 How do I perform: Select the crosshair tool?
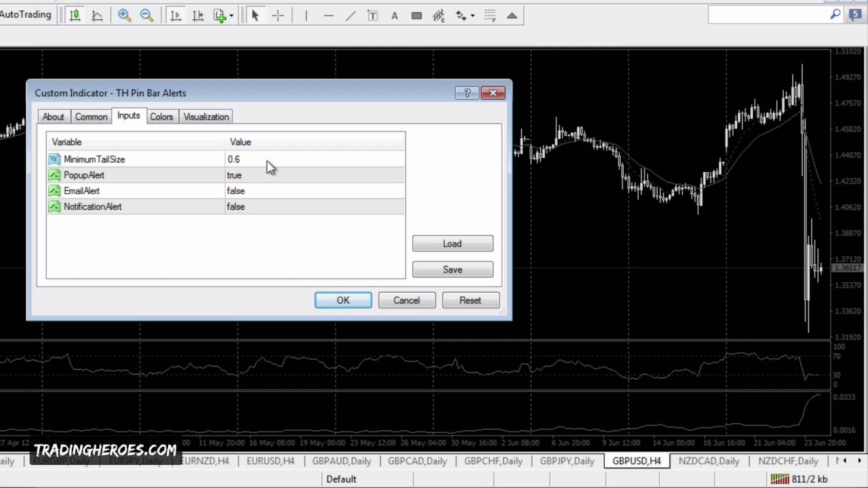[278, 15]
